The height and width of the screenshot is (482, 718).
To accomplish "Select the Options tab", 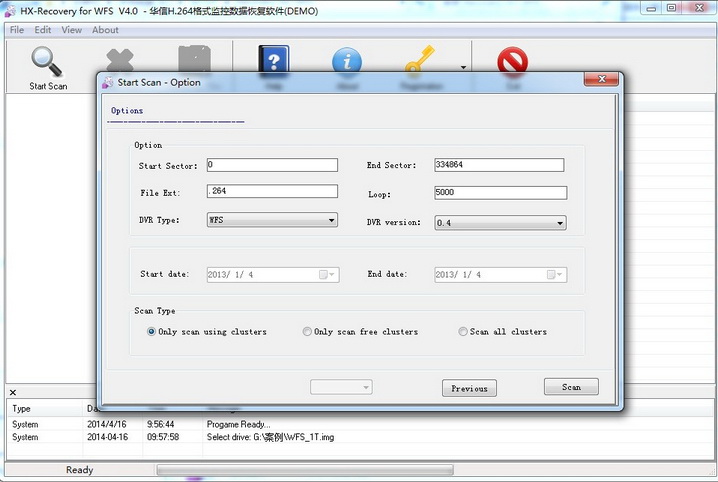I will [127, 110].
